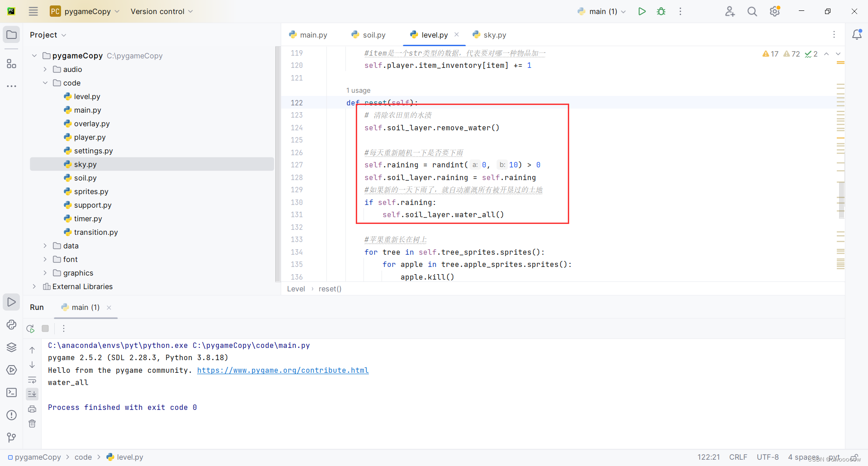Open settings.py in project tree

[93, 151]
